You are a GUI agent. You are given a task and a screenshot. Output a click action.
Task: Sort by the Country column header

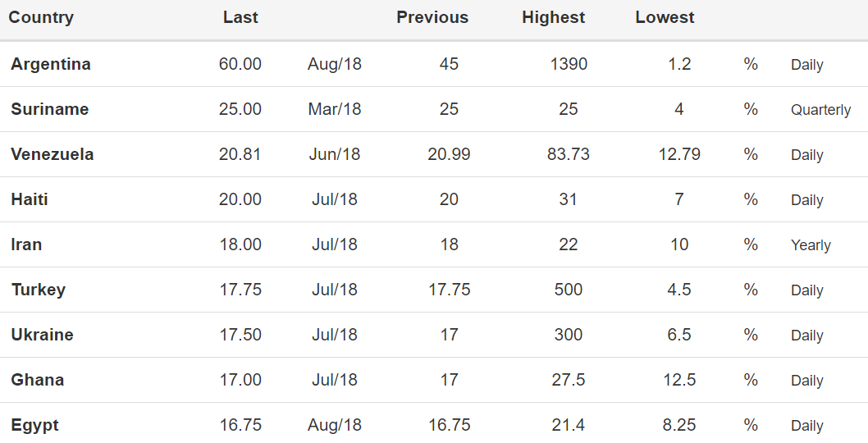click(41, 18)
